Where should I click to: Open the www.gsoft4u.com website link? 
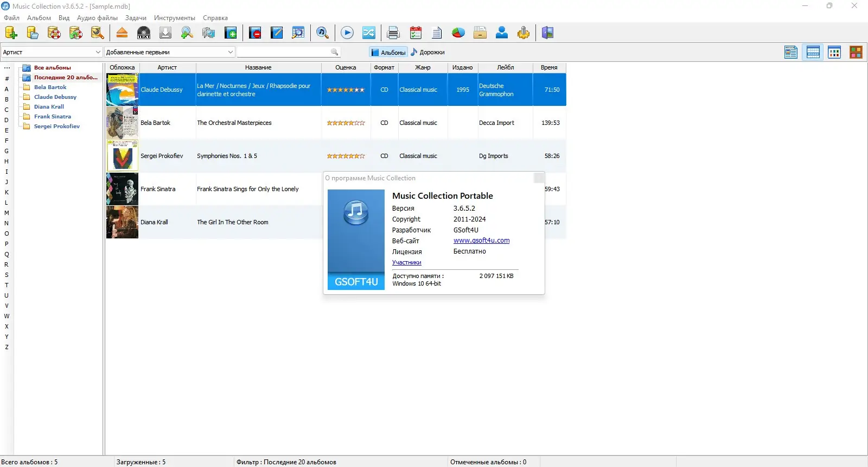pyautogui.click(x=481, y=241)
